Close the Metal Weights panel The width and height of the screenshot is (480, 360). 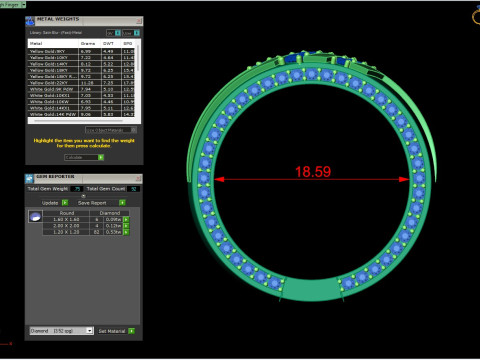click(x=139, y=21)
